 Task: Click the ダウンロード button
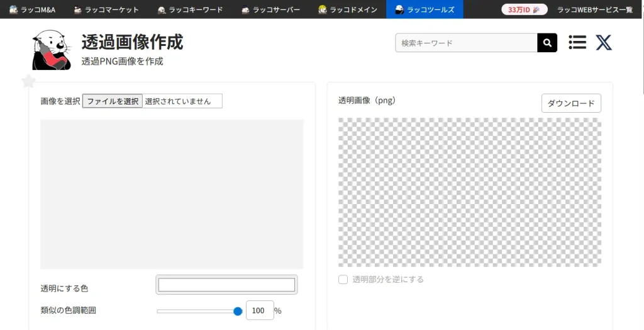point(571,103)
